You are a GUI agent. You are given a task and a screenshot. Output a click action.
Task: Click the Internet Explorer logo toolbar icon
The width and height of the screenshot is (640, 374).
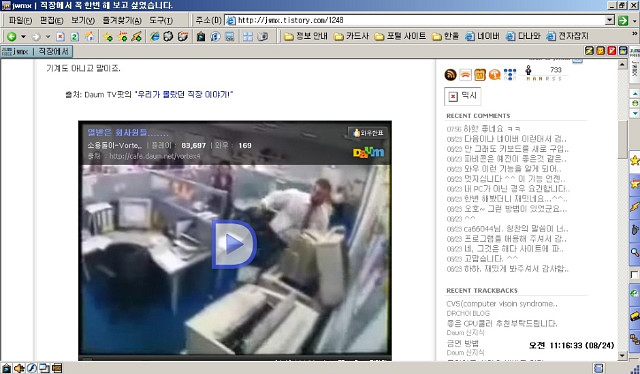tap(154, 36)
